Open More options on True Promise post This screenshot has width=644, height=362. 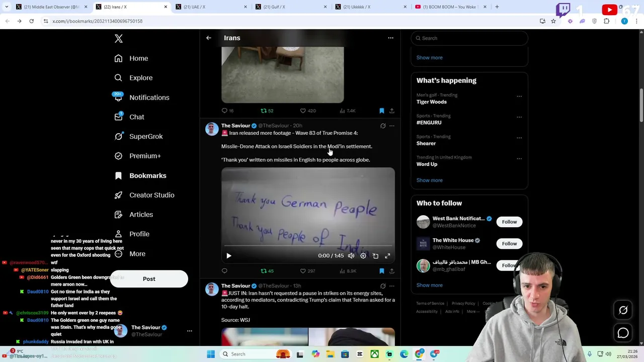click(392, 126)
